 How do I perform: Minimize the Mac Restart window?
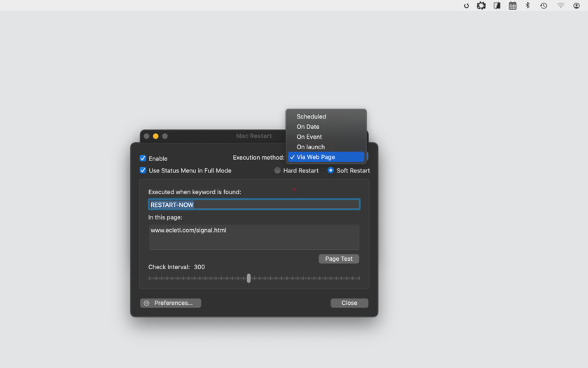click(155, 136)
